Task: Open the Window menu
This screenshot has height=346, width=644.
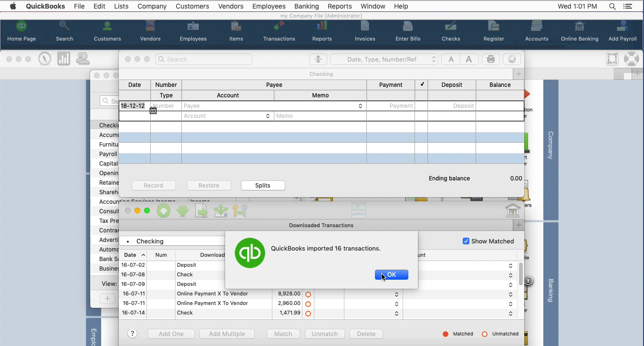Action: [373, 6]
